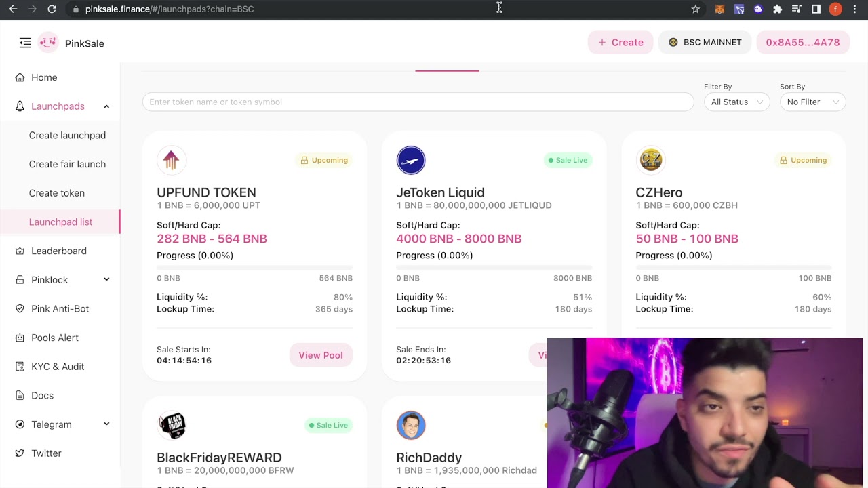Expand the Telegram submenu chevron
Screen dimensions: 868x488
pos(106,424)
